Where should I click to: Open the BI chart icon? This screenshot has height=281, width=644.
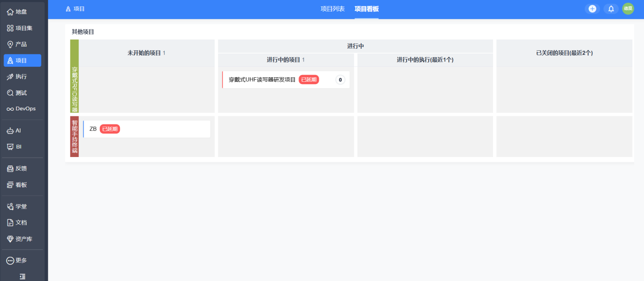click(x=10, y=147)
